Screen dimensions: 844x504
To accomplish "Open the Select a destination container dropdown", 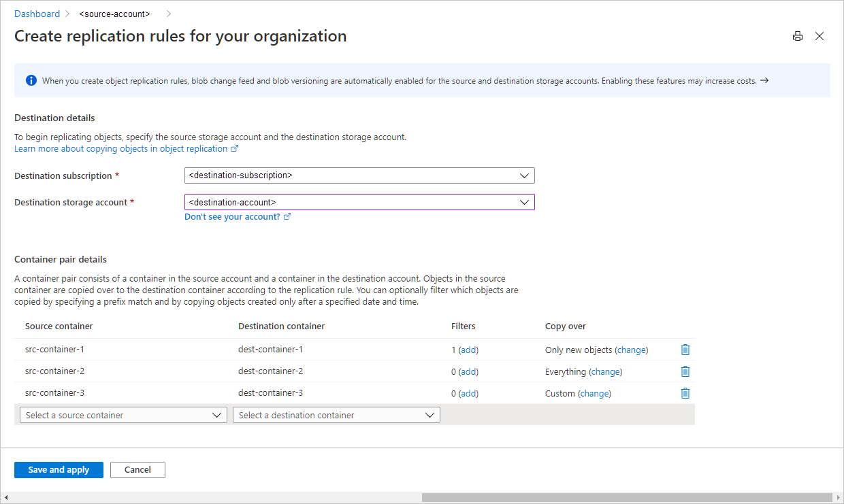I will coord(429,414).
